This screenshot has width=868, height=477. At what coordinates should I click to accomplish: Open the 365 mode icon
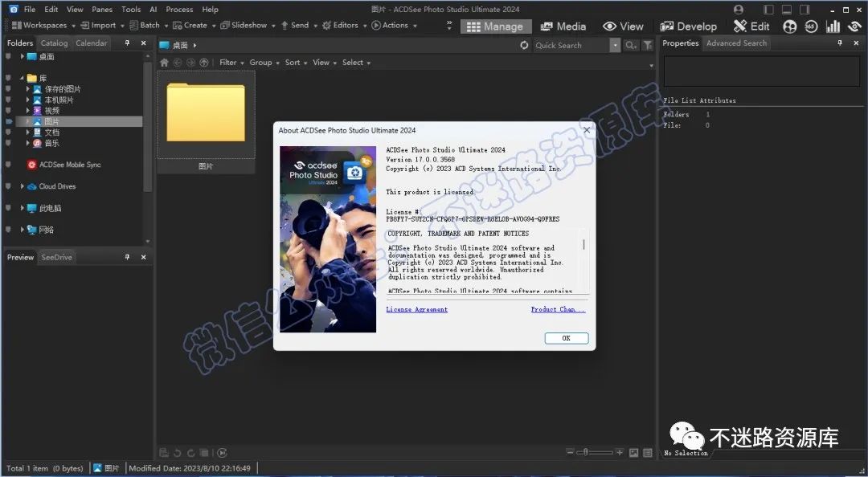[811, 26]
